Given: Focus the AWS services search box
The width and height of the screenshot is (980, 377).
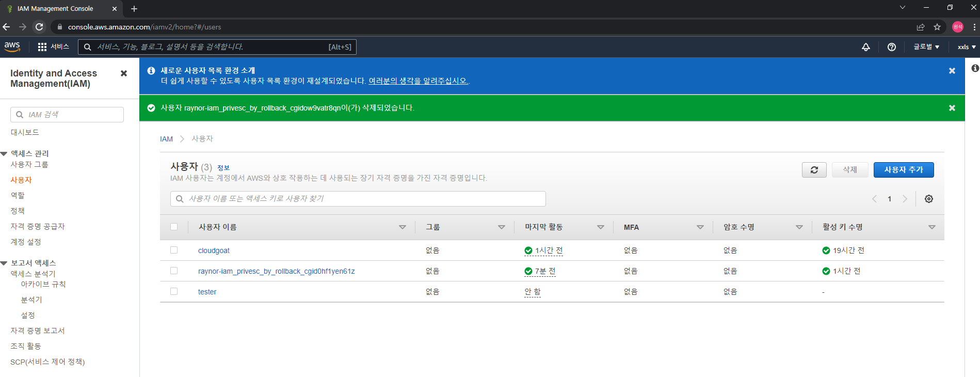Looking at the screenshot, I should click(217, 47).
